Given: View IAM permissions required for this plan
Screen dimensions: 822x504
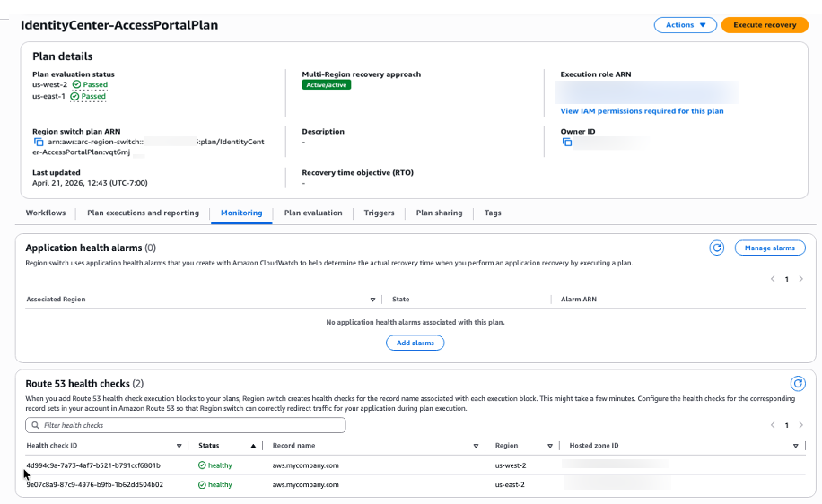Looking at the screenshot, I should click(x=642, y=111).
